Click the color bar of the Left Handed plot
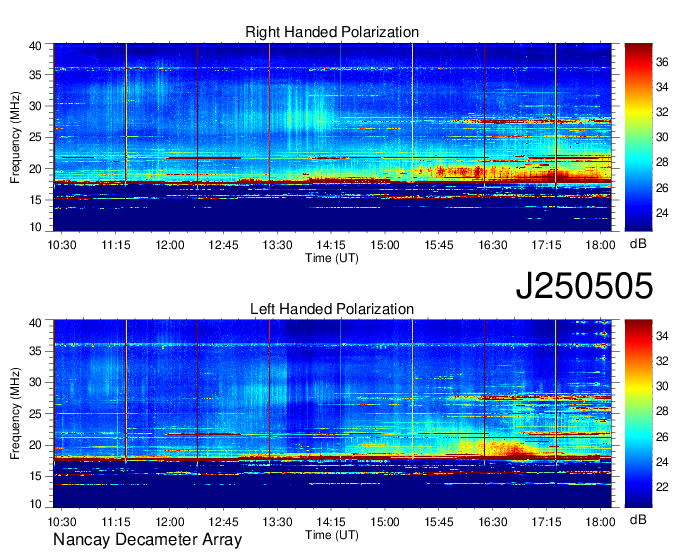Viewport: 680px width, 552px height. point(638,414)
